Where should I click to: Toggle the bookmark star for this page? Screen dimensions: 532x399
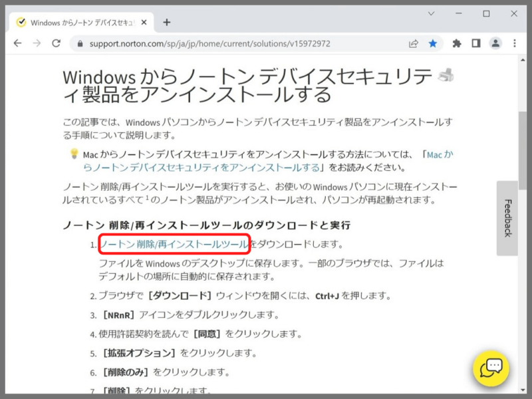tap(433, 43)
